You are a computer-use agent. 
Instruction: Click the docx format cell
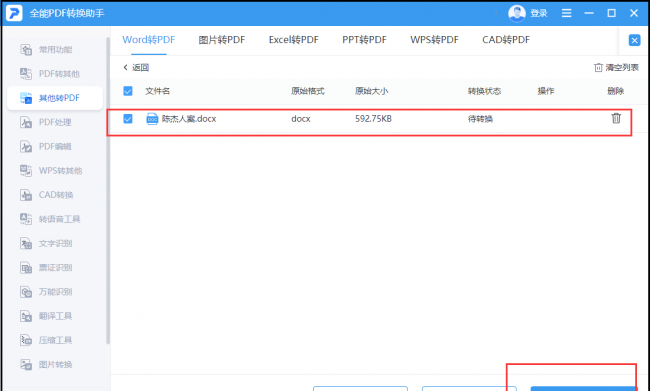pos(301,119)
